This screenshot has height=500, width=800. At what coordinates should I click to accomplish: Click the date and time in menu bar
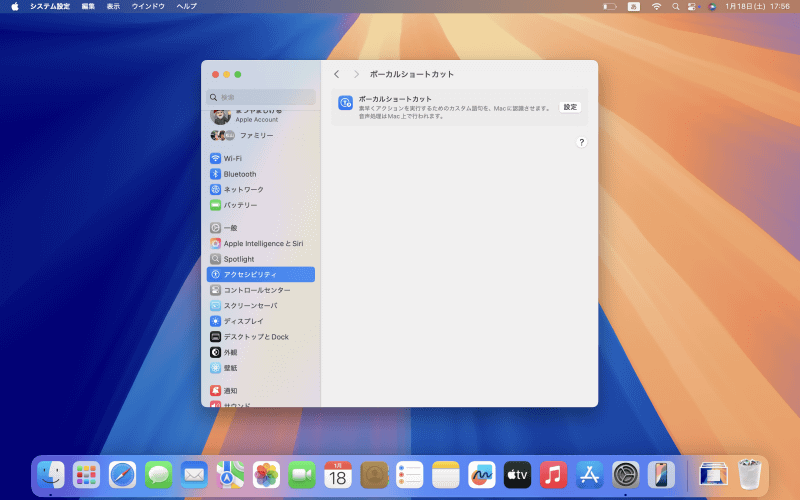757,6
